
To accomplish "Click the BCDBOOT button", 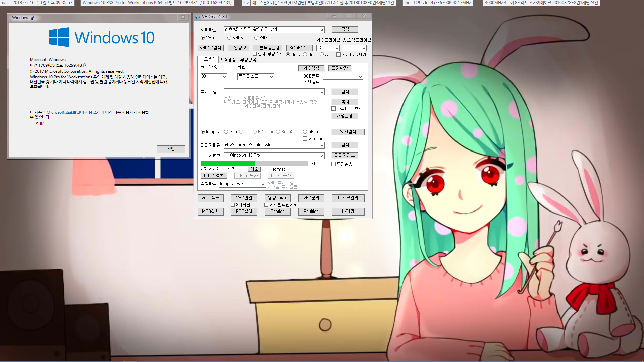I will (x=299, y=48).
